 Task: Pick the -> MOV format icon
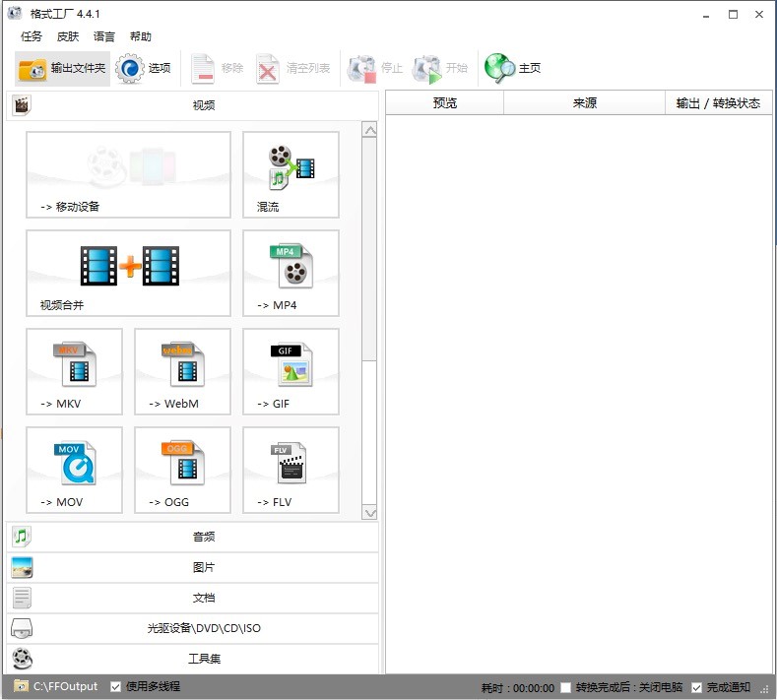[74, 470]
